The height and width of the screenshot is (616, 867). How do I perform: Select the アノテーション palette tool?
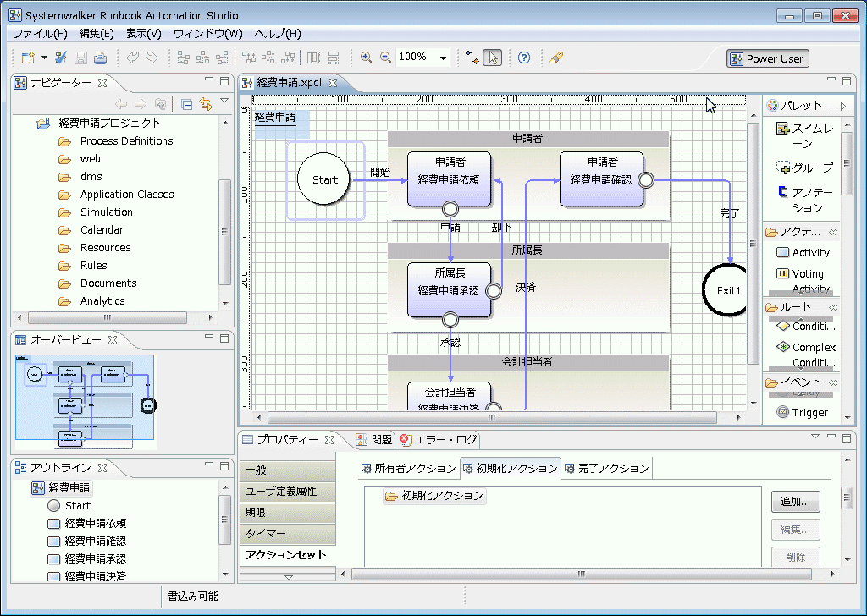(805, 200)
